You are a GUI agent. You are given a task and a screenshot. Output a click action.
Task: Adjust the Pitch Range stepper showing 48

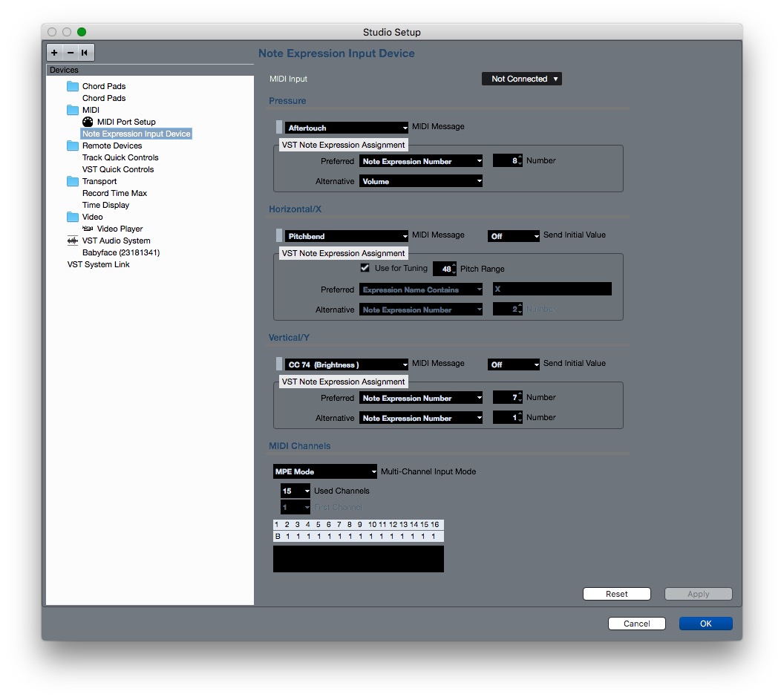click(445, 269)
